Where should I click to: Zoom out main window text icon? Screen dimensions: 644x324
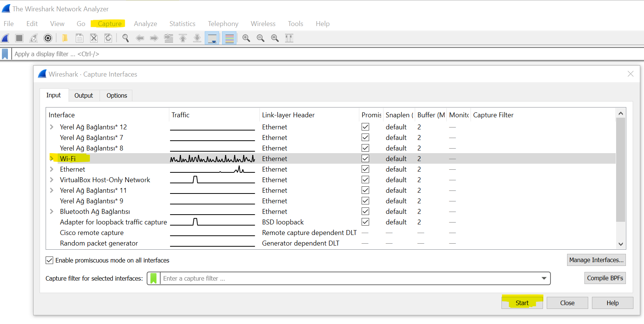pos(261,38)
